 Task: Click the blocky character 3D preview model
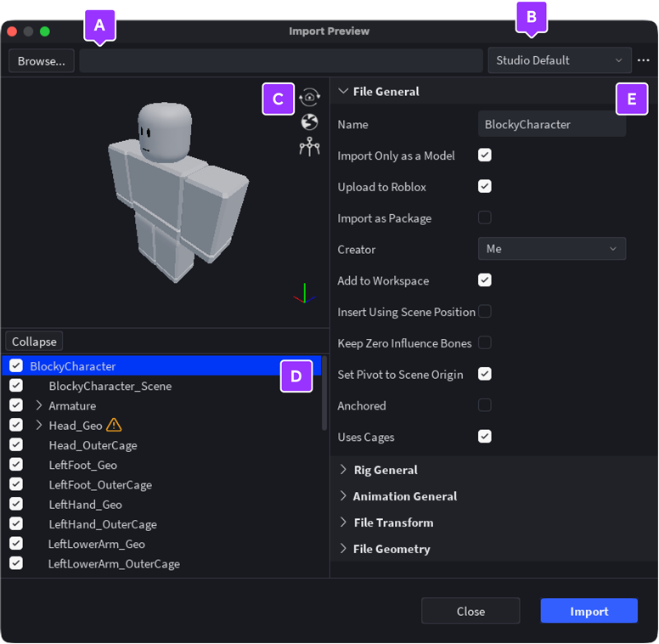[177, 191]
